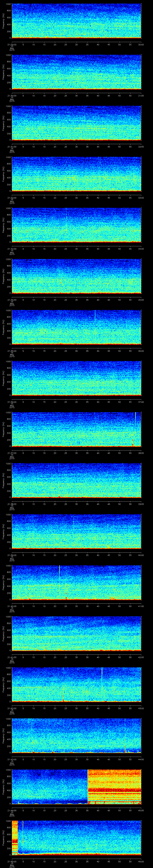Viewport: 153px width, 868px height.
Task: Click the vertical spike near 5 s in 21:45 panel
Action: point(23,832)
